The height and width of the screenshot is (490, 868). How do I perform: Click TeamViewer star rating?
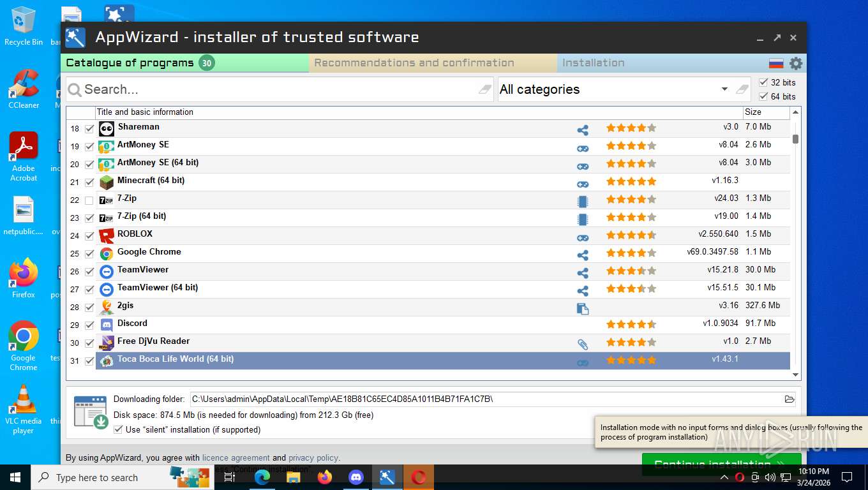631,271
